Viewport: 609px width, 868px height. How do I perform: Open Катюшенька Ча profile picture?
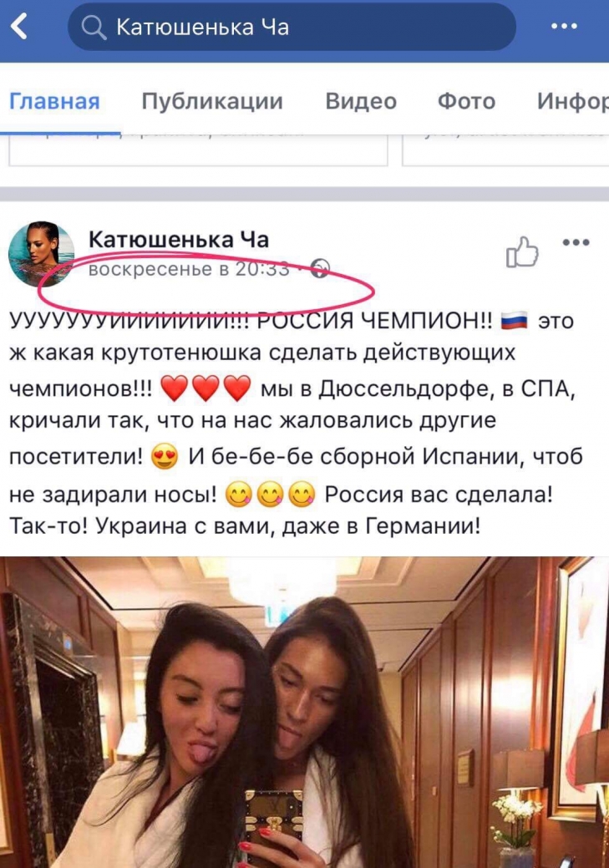click(x=42, y=254)
